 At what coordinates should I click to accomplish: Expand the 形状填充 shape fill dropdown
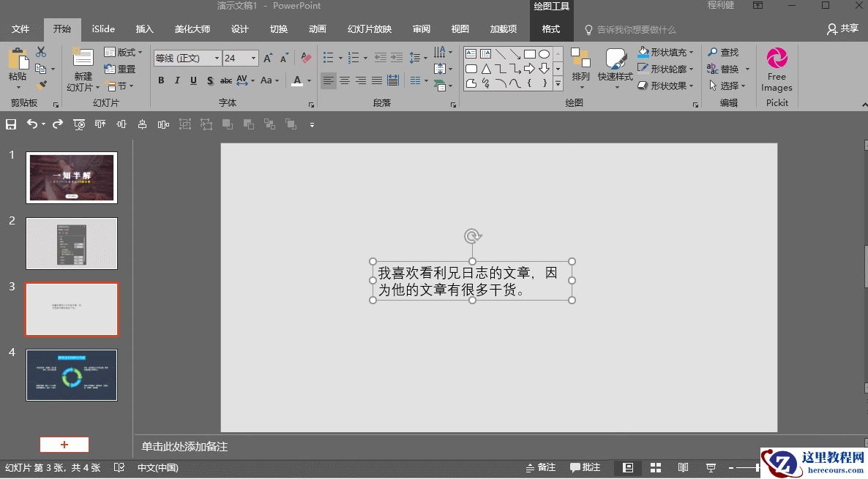click(691, 53)
